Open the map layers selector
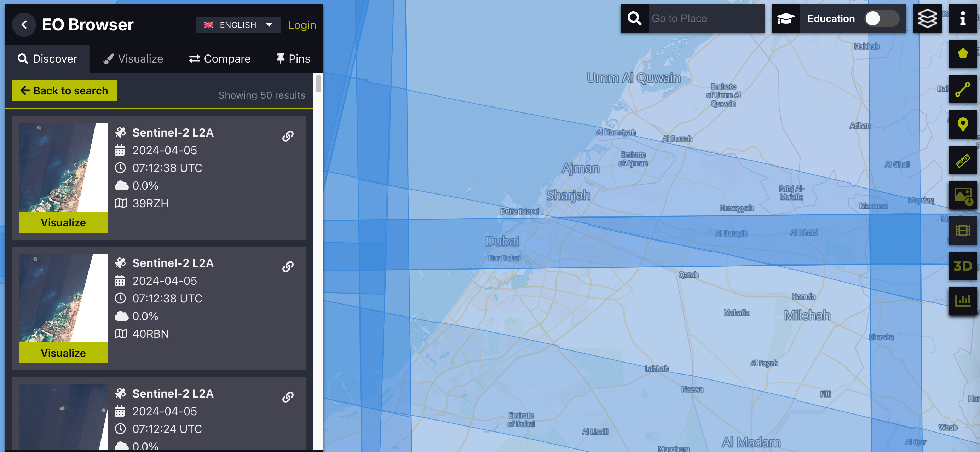The image size is (980, 452). click(927, 18)
